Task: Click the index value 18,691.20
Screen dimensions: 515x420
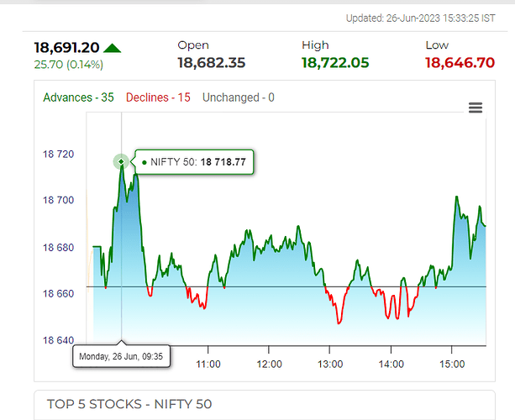Action: (x=66, y=48)
